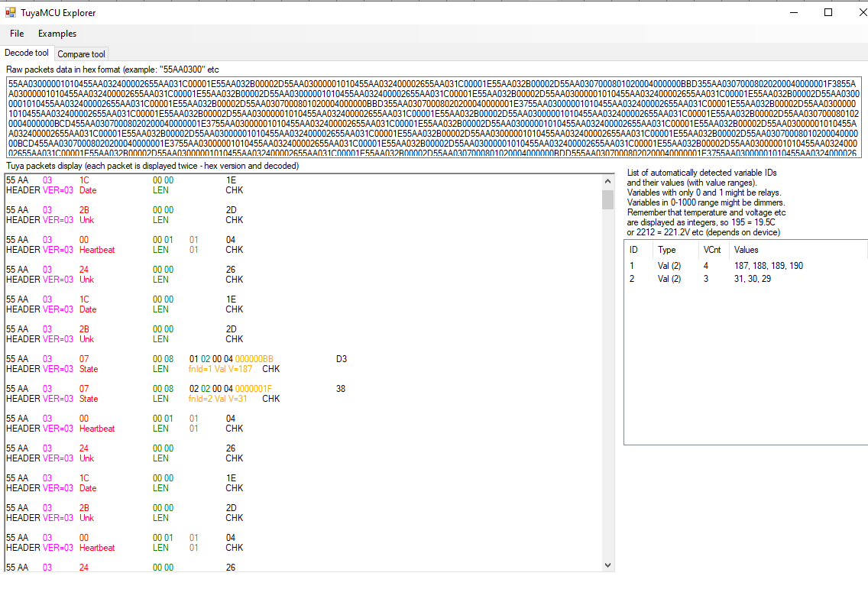
Task: Click the Values column header
Action: [x=747, y=250]
